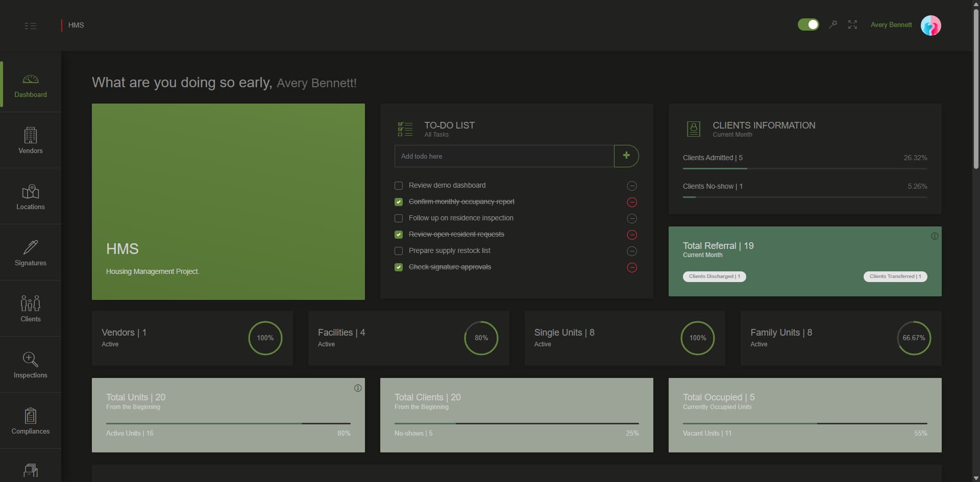Screen dimensions: 980x482
Task: Click the partially visible bottom sidebar icon
Action: 31,470
